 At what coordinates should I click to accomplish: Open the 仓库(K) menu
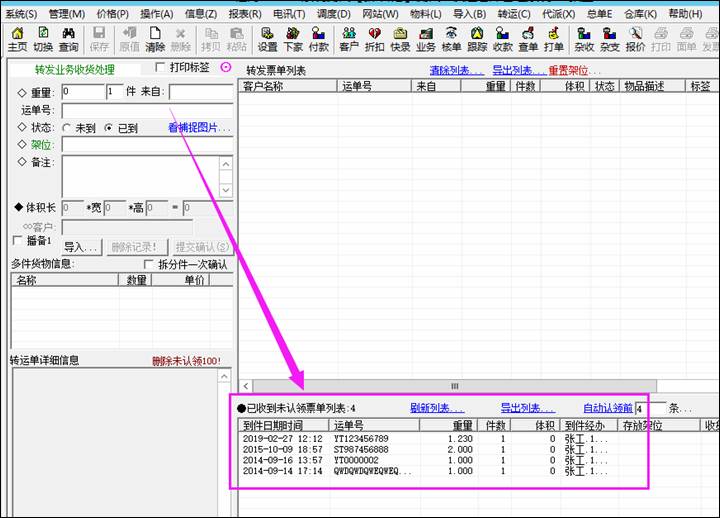[x=641, y=14]
